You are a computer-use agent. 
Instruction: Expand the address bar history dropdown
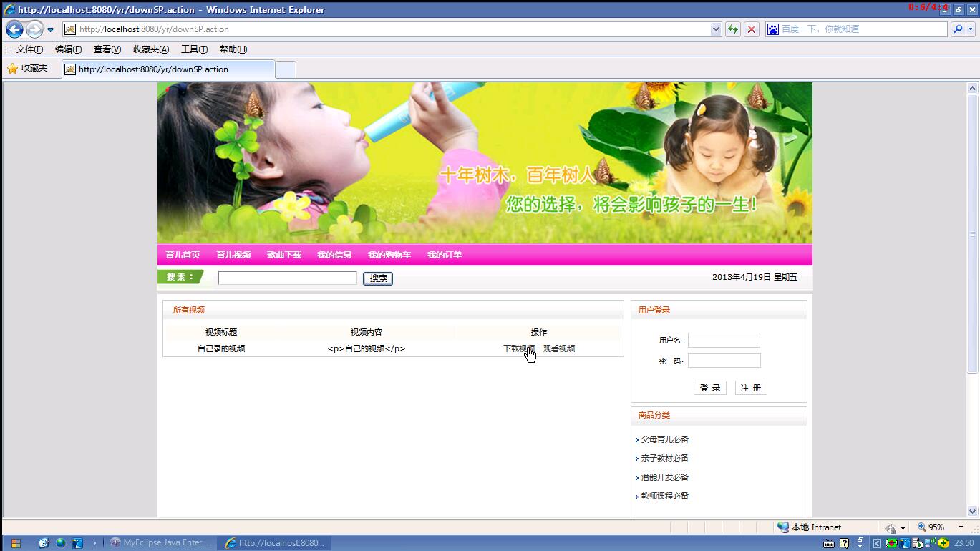716,29
